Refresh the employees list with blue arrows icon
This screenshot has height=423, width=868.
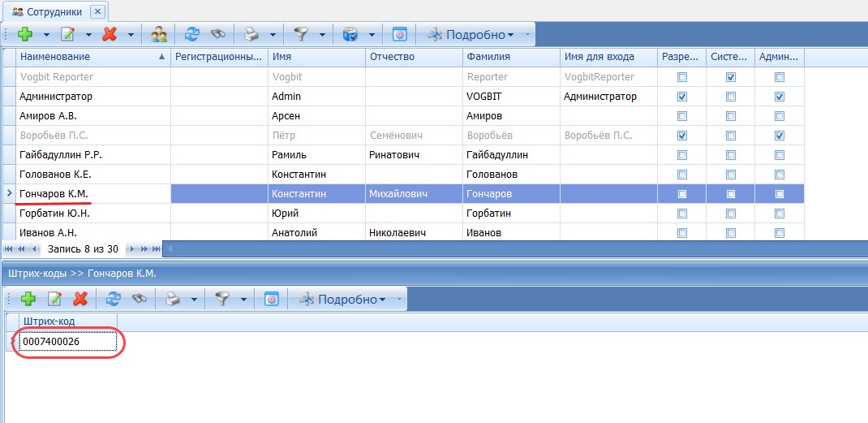tap(192, 34)
